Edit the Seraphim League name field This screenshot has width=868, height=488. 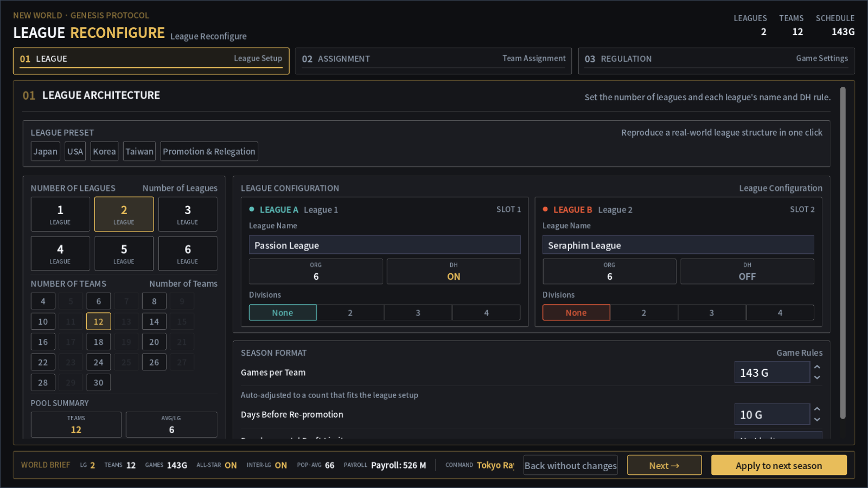pos(678,245)
